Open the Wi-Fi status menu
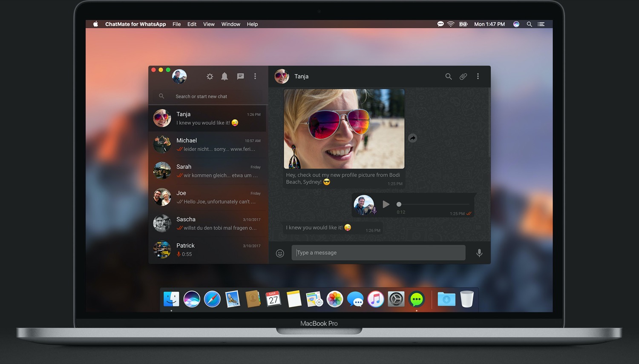The height and width of the screenshot is (364, 639). [x=451, y=24]
